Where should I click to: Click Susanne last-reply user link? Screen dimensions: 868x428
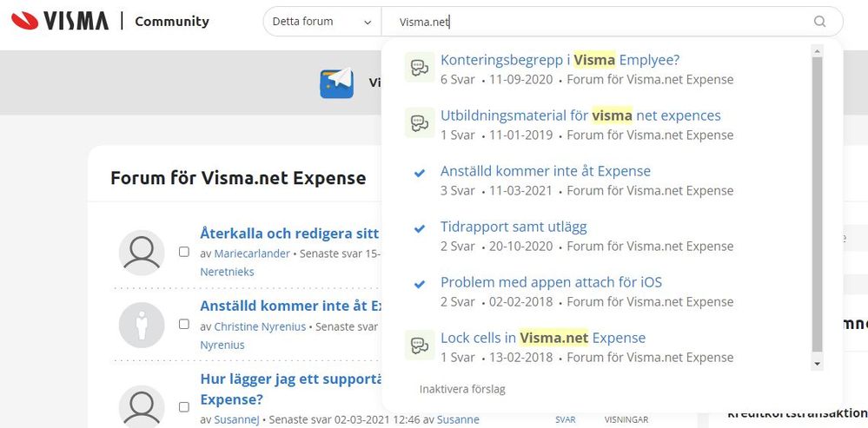click(459, 419)
